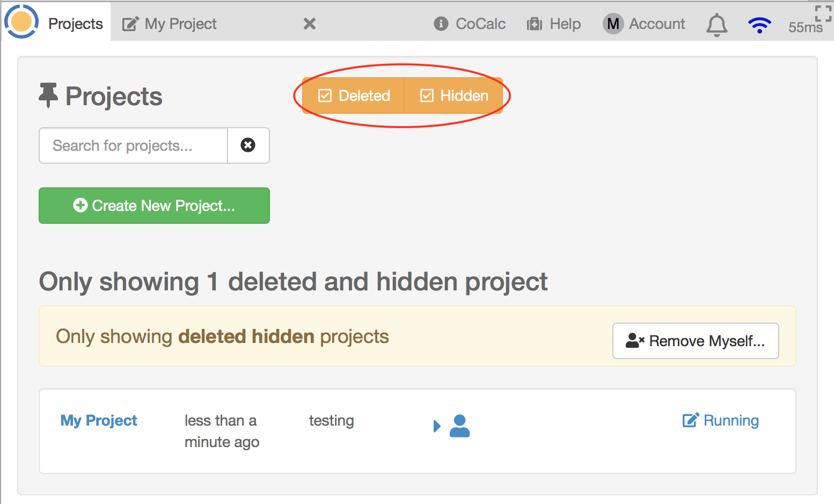This screenshot has width=834, height=504.
Task: Open the Help menu
Action: tap(554, 24)
